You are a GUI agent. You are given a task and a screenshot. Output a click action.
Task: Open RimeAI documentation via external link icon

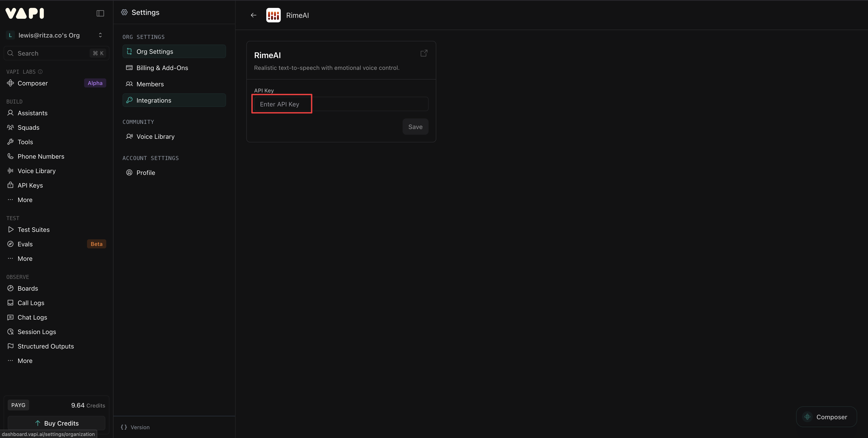pyautogui.click(x=424, y=53)
